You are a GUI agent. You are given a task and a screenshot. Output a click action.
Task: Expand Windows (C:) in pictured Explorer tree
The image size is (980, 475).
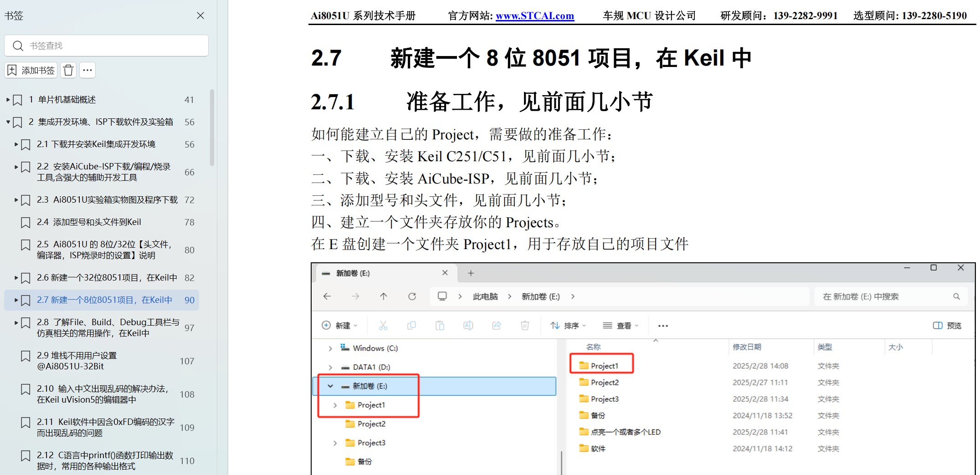point(330,348)
